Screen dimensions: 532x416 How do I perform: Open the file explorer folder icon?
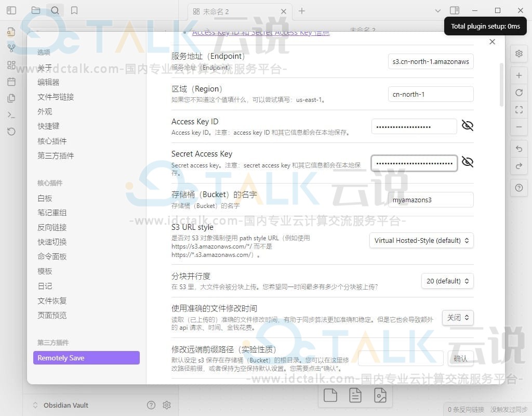[36, 10]
